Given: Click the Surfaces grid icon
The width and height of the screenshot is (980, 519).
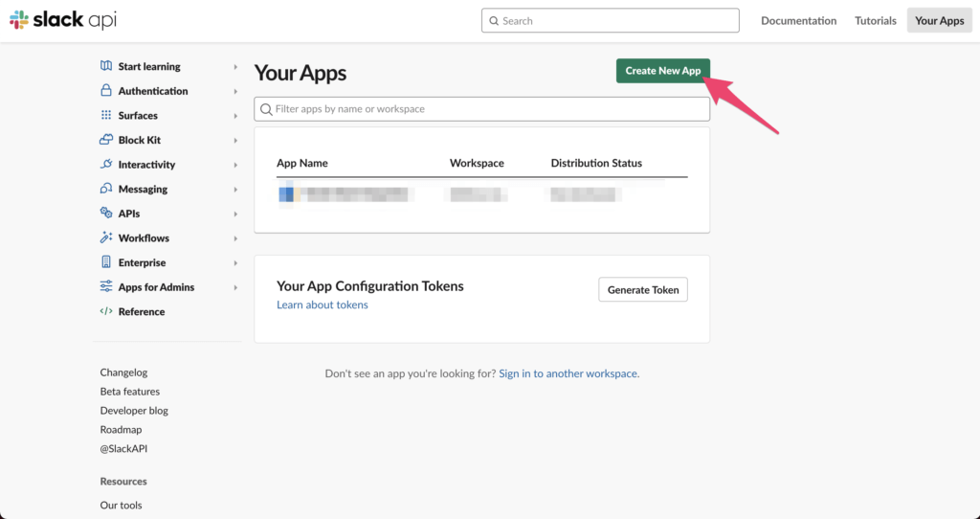Looking at the screenshot, I should [x=106, y=115].
